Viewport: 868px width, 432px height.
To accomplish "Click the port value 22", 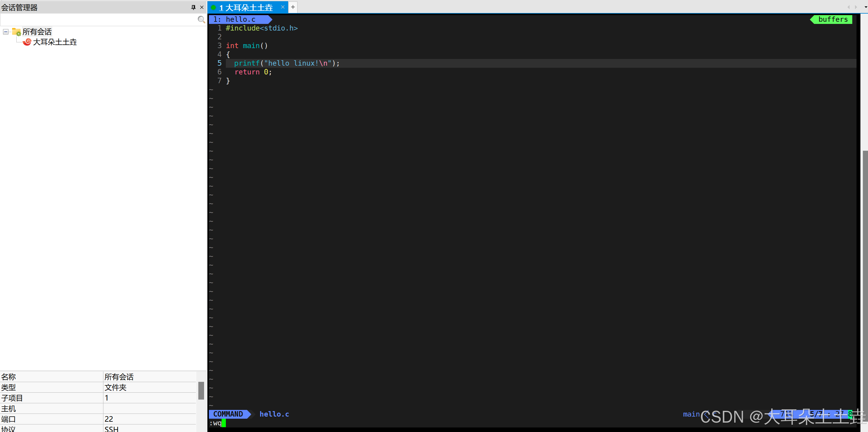I will [x=109, y=419].
